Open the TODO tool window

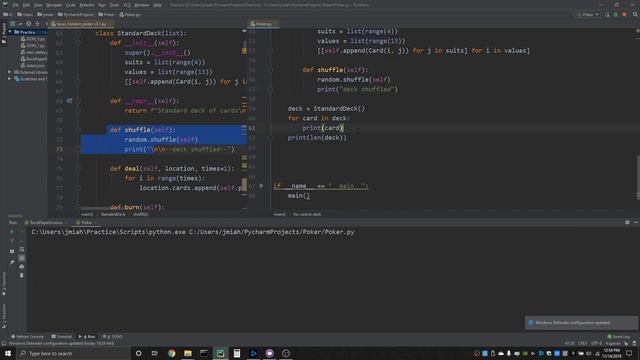(x=113, y=337)
